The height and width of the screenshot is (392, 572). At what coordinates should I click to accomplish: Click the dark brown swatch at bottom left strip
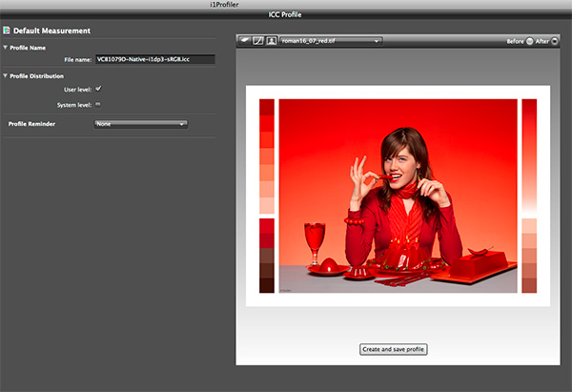267,284
